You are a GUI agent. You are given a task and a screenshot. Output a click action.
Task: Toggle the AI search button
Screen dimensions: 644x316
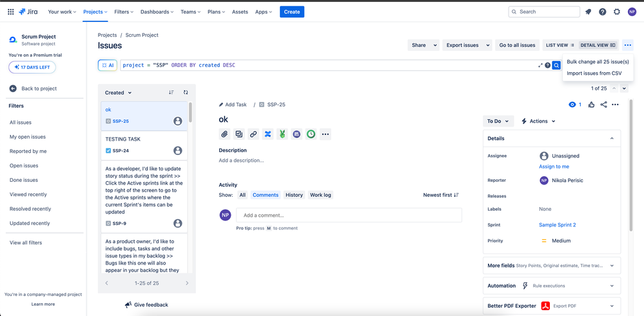pyautogui.click(x=108, y=65)
